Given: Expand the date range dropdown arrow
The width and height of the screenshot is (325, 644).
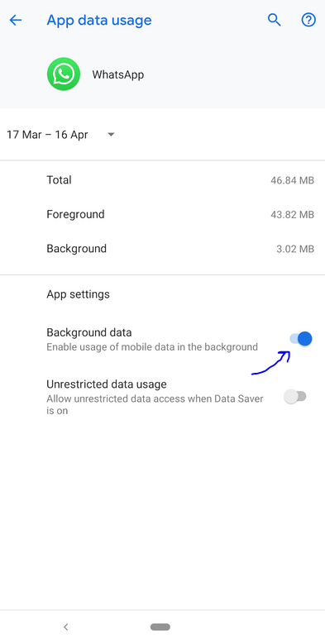Looking at the screenshot, I should (111, 134).
